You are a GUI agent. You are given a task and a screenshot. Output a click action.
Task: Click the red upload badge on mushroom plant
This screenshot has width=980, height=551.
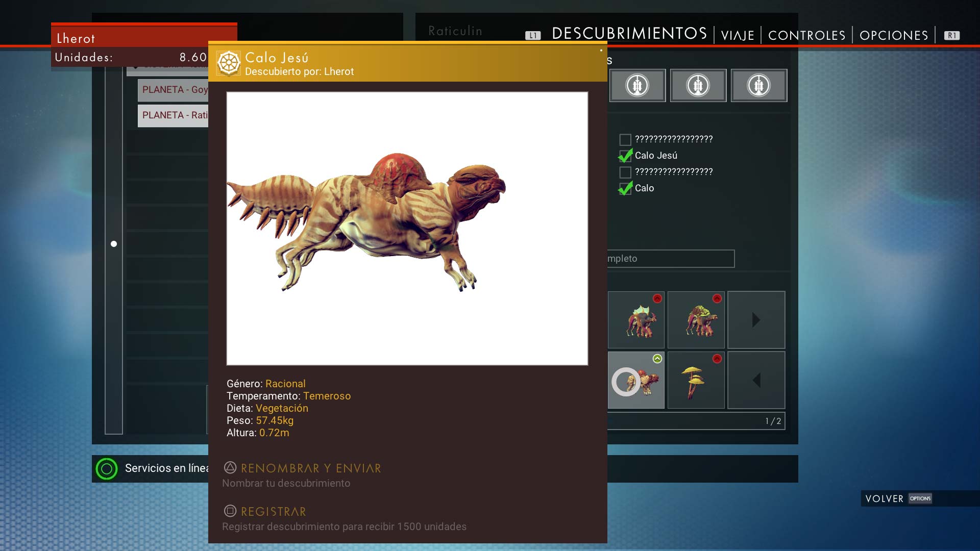(x=717, y=359)
